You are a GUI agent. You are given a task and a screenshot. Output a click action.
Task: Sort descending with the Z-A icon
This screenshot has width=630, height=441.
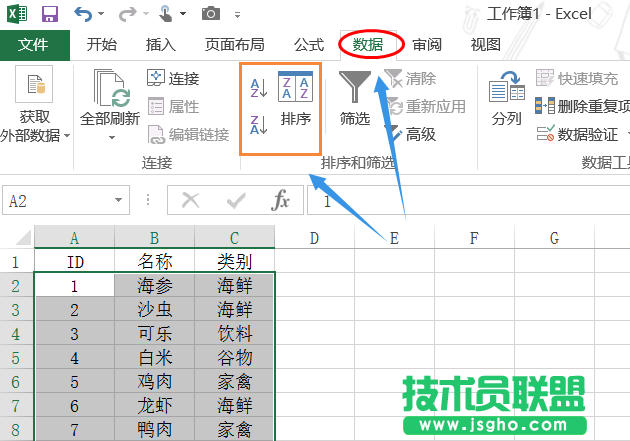point(258,125)
